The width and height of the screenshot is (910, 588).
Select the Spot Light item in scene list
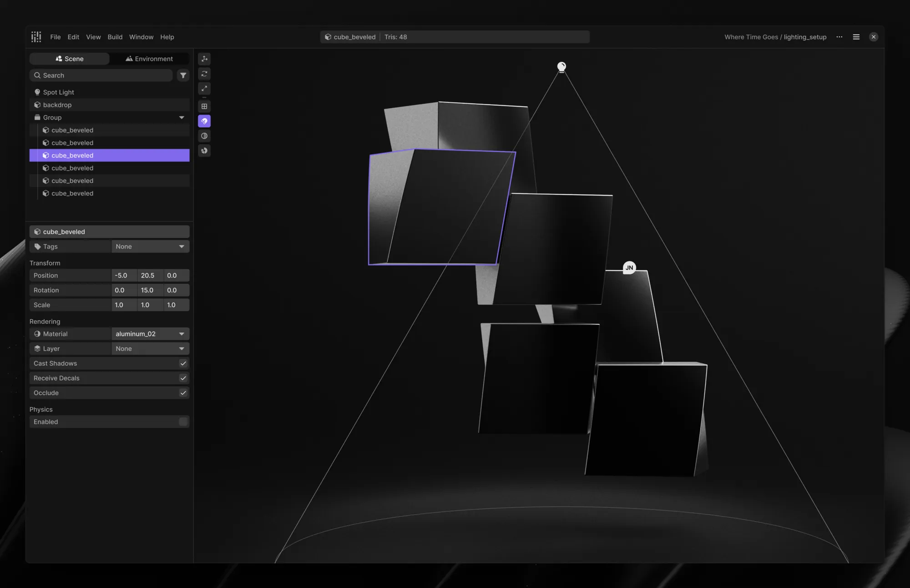(x=58, y=92)
